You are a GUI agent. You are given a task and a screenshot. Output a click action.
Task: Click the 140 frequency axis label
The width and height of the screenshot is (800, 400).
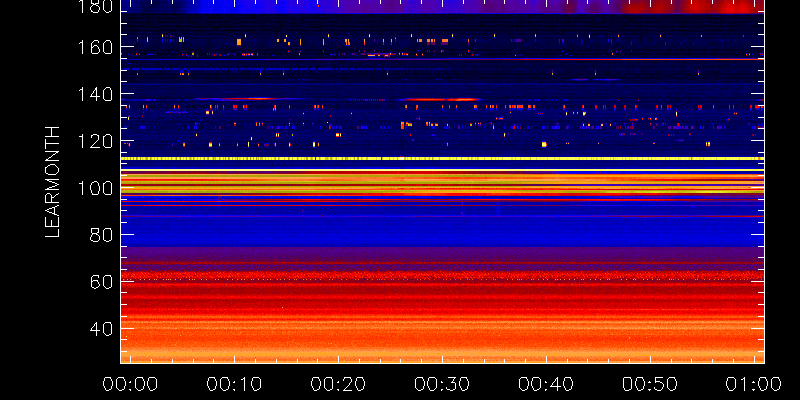click(95, 94)
